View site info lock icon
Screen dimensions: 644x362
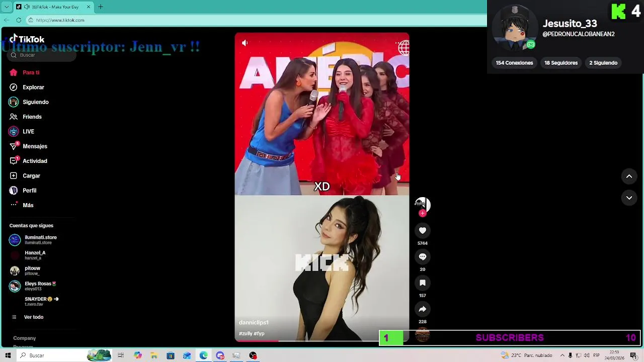[x=31, y=20]
